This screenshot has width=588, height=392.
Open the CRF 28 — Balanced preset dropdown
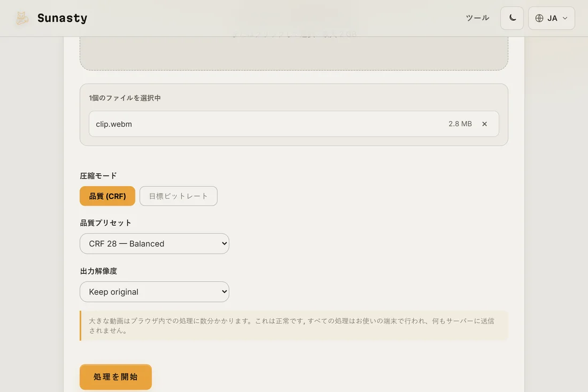(x=154, y=244)
